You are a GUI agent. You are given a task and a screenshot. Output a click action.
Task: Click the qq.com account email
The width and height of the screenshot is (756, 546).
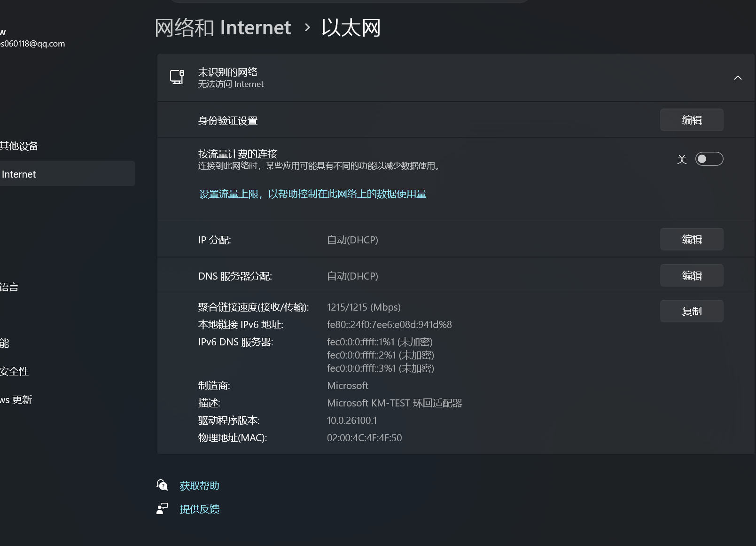(32, 44)
